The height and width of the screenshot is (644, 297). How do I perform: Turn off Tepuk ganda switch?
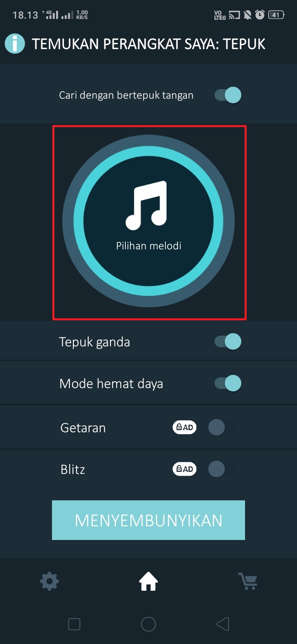coord(228,342)
